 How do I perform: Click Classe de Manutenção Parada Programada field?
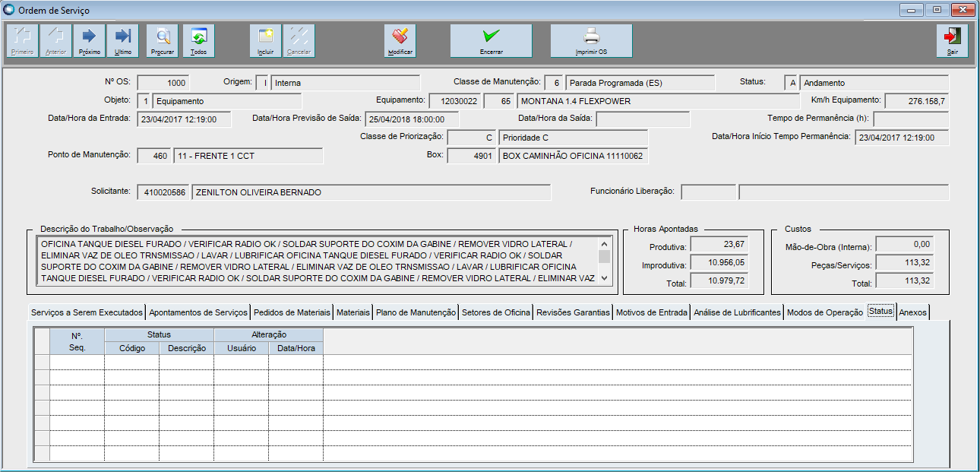[640, 83]
